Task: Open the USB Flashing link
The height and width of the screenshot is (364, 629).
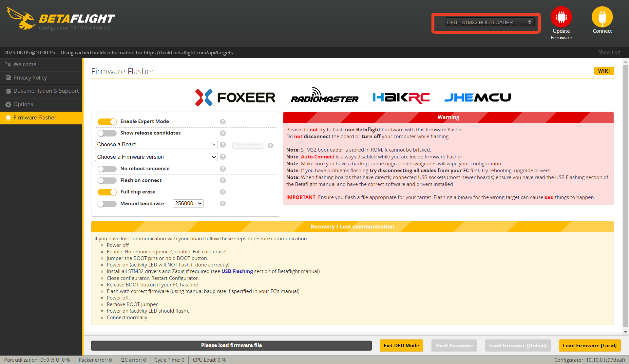Action: click(x=237, y=271)
